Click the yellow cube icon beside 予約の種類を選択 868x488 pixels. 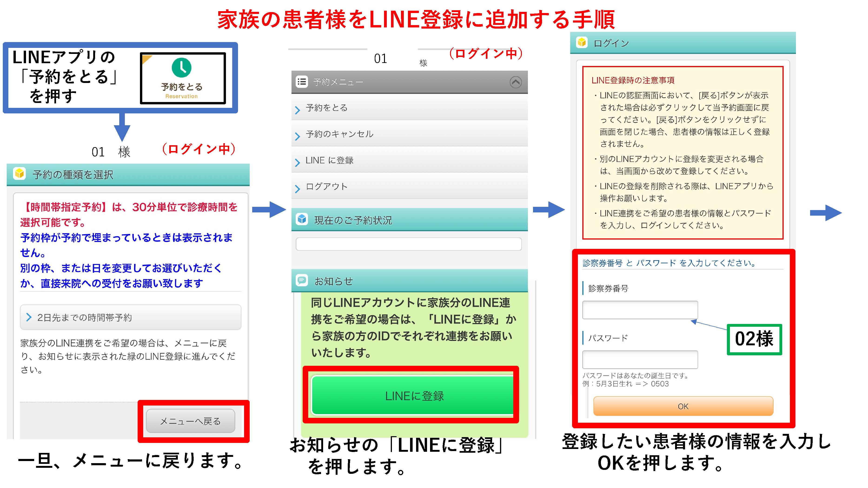(x=20, y=174)
